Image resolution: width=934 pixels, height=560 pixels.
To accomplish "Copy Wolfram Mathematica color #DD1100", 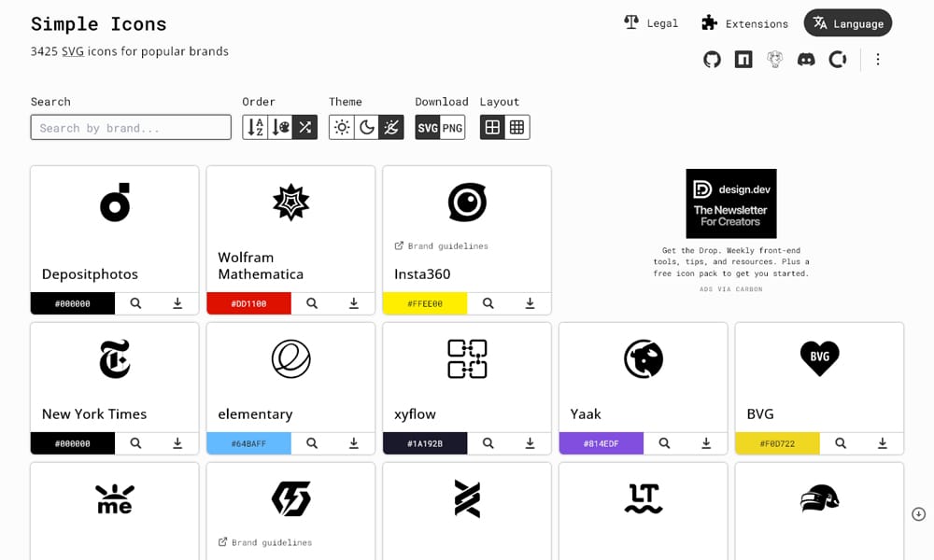I will pos(249,303).
